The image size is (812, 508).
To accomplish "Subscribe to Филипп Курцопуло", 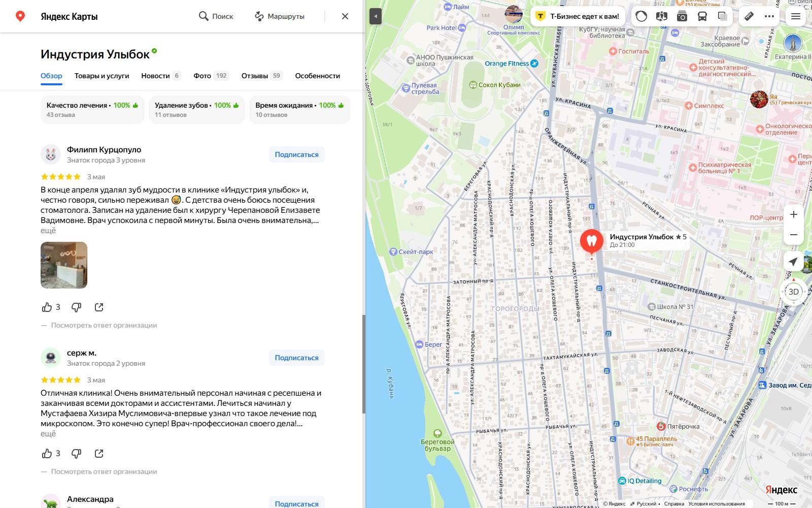I will 296,154.
